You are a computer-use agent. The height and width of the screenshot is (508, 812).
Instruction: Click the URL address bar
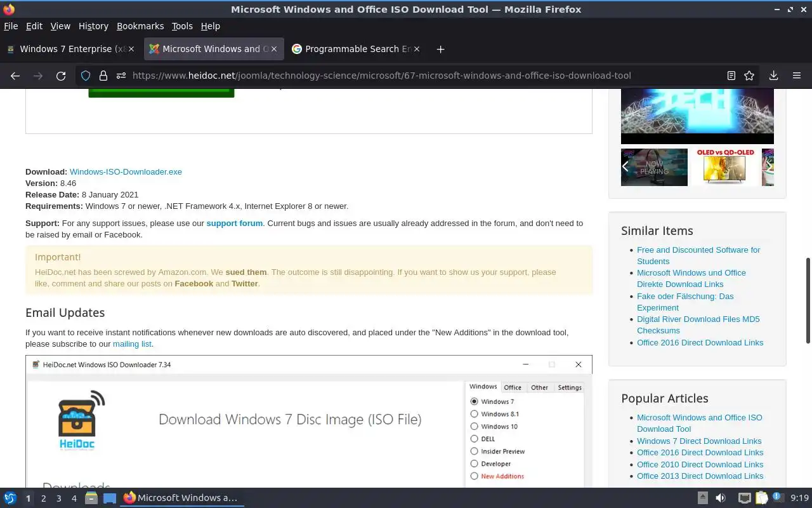click(x=419, y=76)
